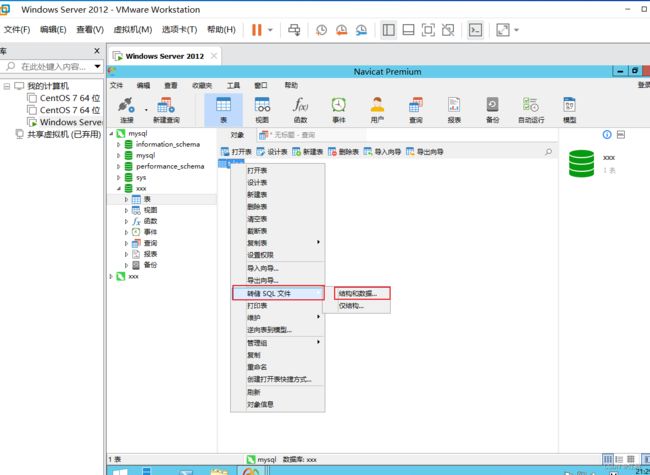Click VMware Send Ctrl+Alt+Del icon
The height and width of the screenshot is (475, 650).
tap(294, 30)
